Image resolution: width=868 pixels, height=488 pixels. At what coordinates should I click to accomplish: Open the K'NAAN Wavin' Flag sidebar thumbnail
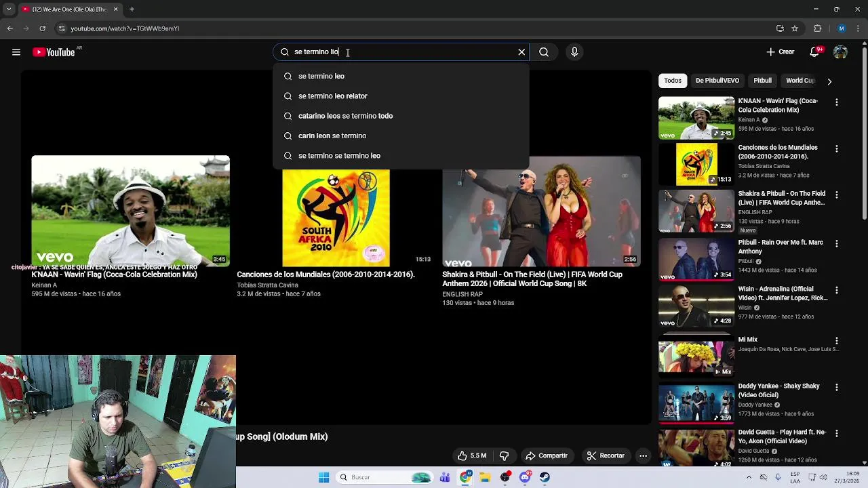click(x=696, y=118)
